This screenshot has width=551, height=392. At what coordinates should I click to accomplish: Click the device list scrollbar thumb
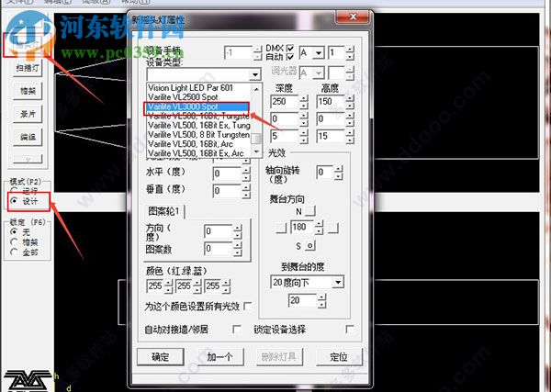point(256,139)
